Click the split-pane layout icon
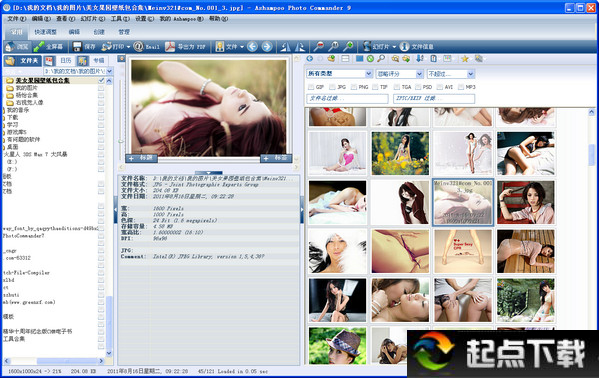The image size is (599, 378). tap(345, 58)
